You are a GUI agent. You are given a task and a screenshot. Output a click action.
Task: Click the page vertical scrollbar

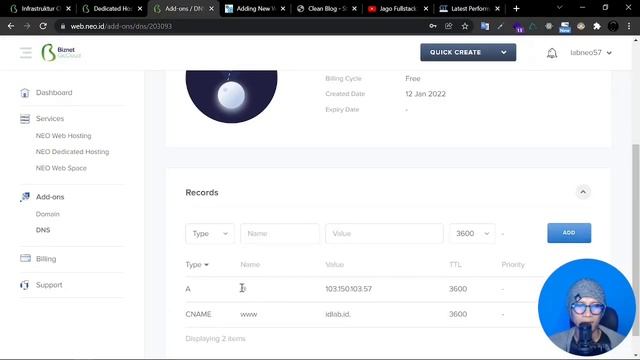636,240
